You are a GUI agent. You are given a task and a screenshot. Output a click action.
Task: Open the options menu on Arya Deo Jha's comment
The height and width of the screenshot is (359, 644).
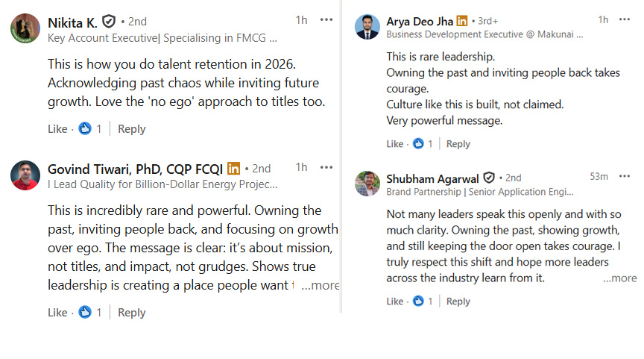coord(625,19)
